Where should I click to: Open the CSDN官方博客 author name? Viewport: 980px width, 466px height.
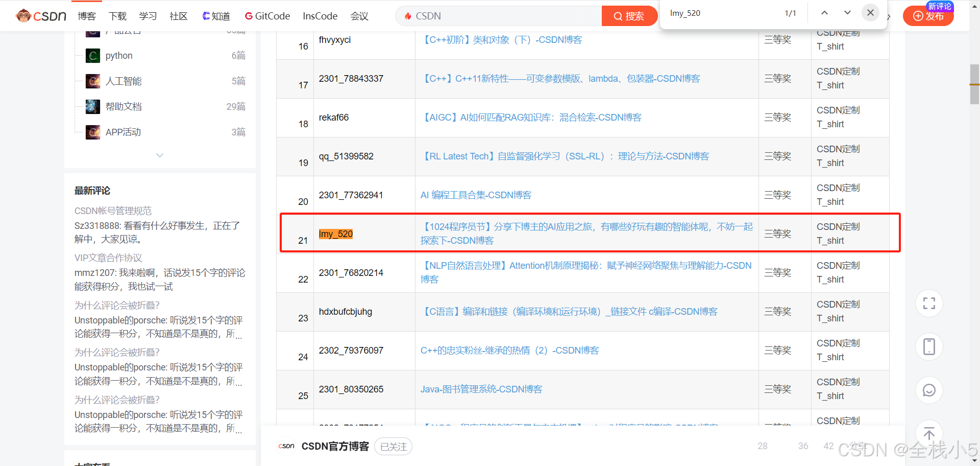tap(335, 447)
